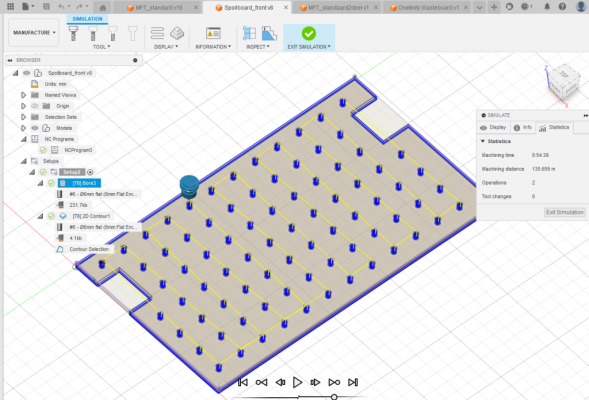Open the Display stock cube icon
This screenshot has height=400, width=589.
[x=177, y=33]
